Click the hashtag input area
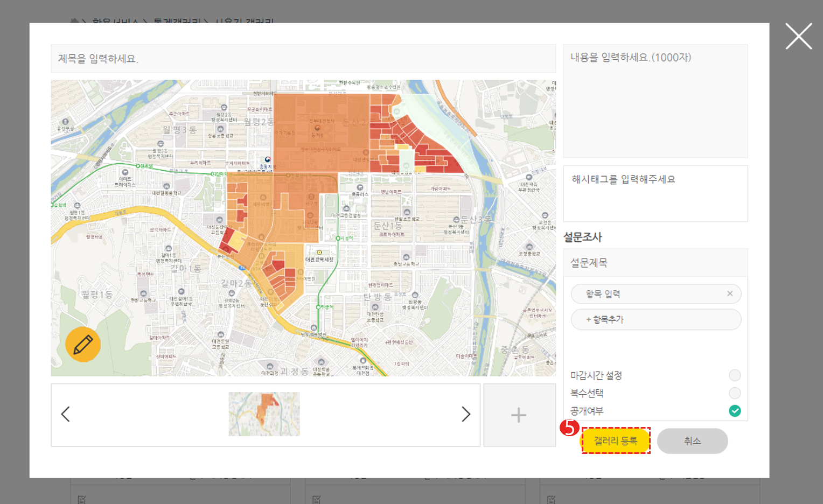Viewport: 823px width, 504px height. tap(655, 193)
